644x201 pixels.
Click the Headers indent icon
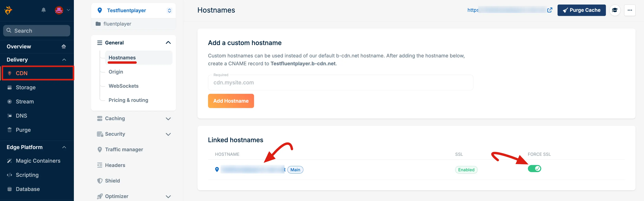pyautogui.click(x=100, y=165)
